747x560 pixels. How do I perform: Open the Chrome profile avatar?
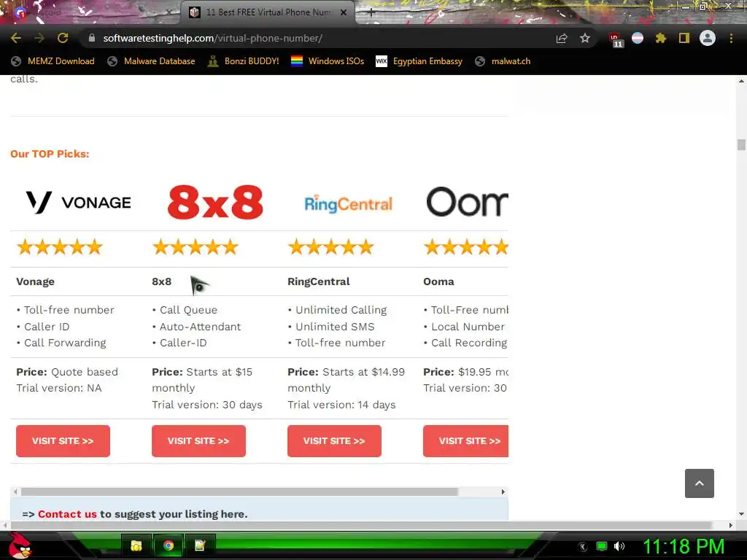(x=708, y=38)
